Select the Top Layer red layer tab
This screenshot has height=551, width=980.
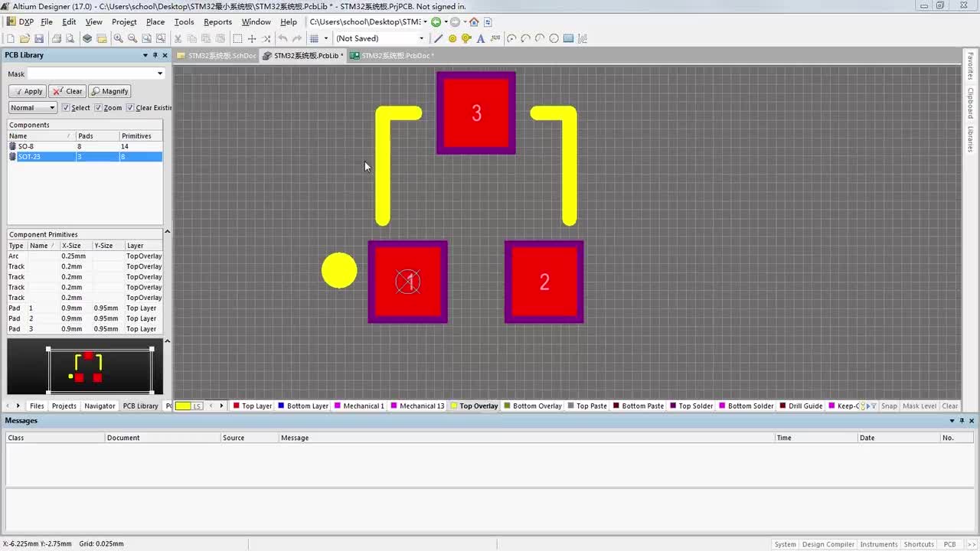click(253, 406)
